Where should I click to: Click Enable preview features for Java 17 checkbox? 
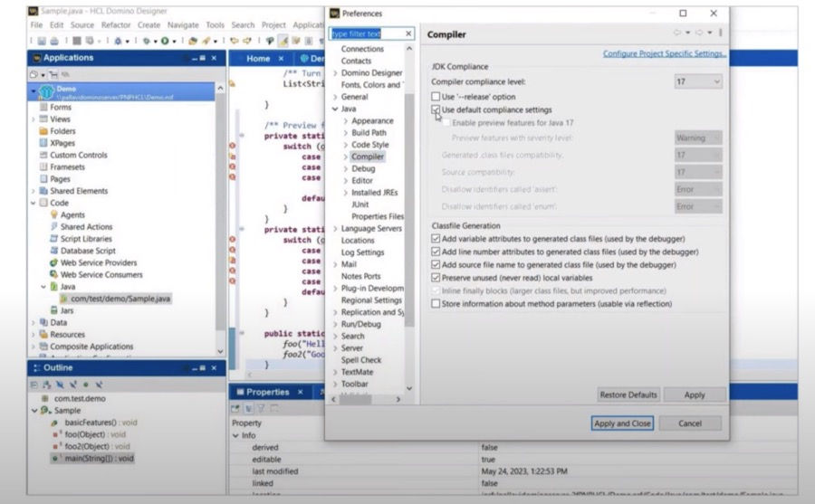446,123
